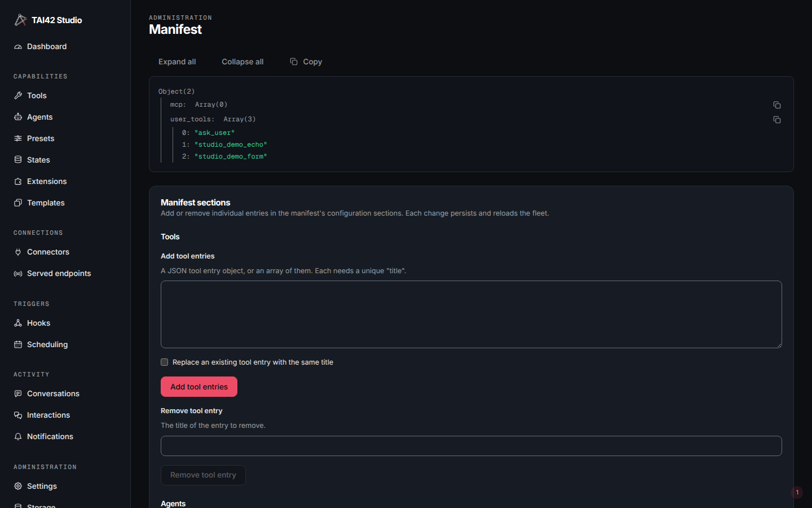Image resolution: width=812 pixels, height=508 pixels.
Task: Click the Templates copy icon in sidebar
Action: pos(18,203)
